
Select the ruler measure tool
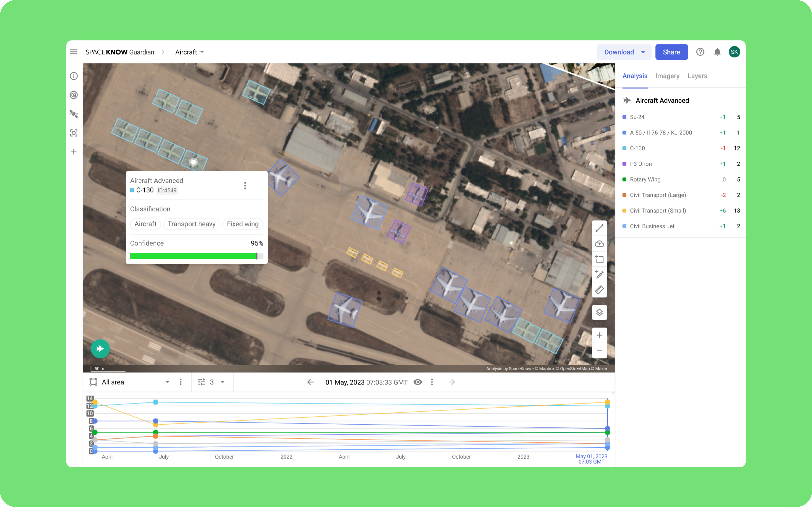click(599, 290)
